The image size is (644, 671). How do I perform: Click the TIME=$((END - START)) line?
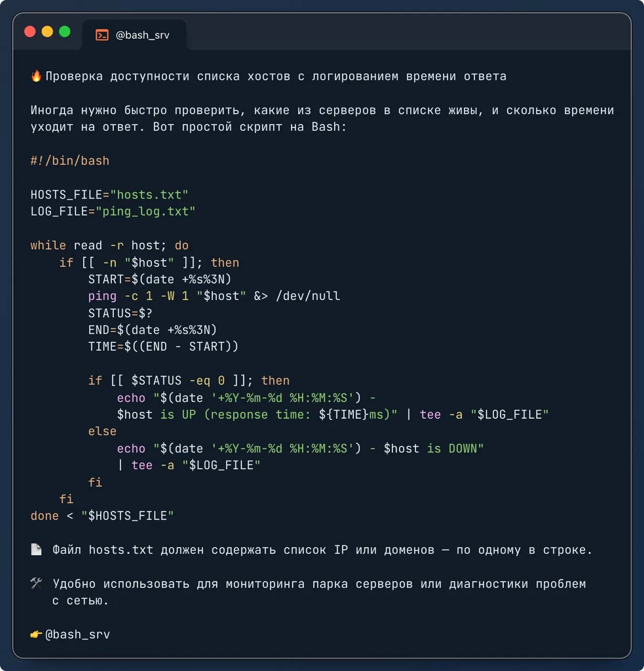(x=163, y=347)
